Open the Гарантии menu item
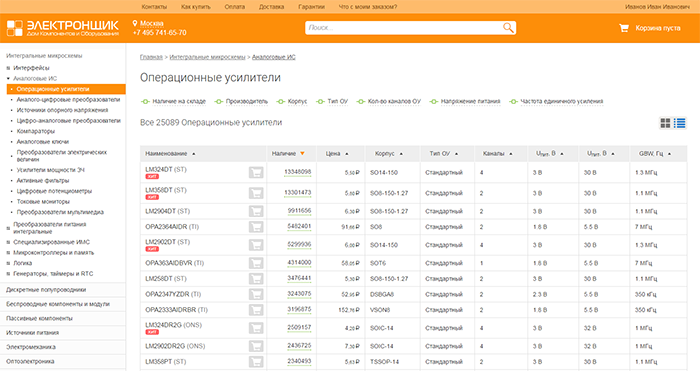 coord(312,7)
